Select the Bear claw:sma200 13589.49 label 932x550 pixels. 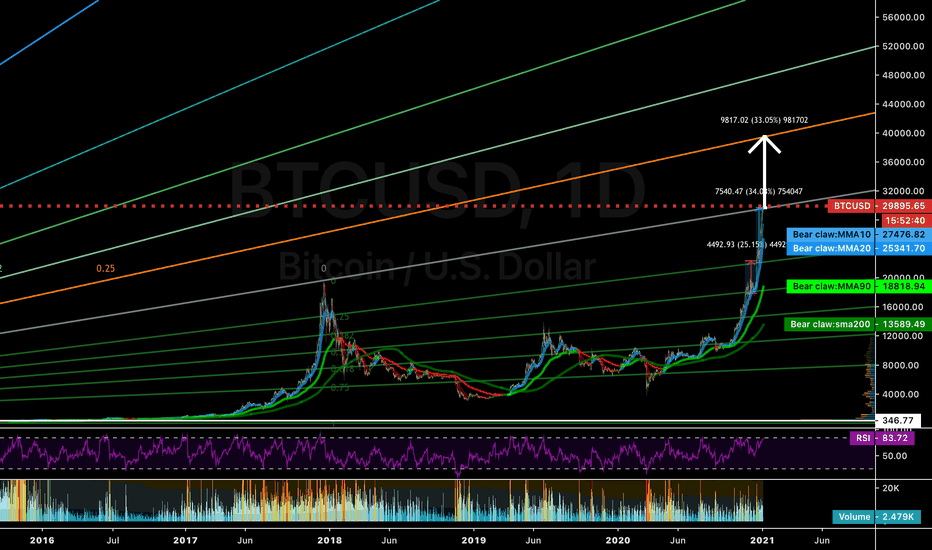pos(858,324)
